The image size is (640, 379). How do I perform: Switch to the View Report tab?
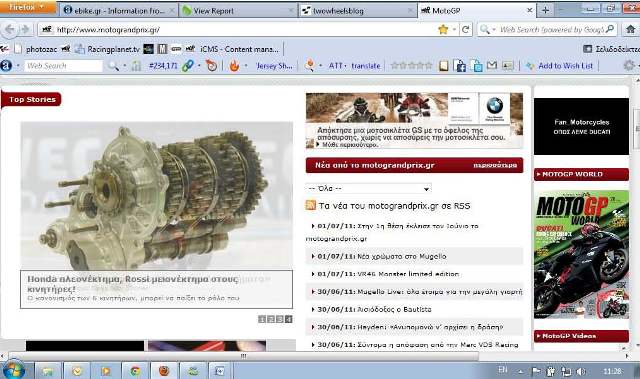(x=238, y=11)
